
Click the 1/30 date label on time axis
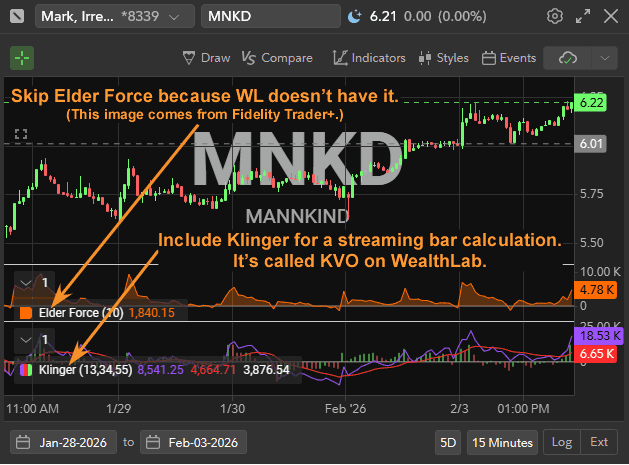pos(232,409)
